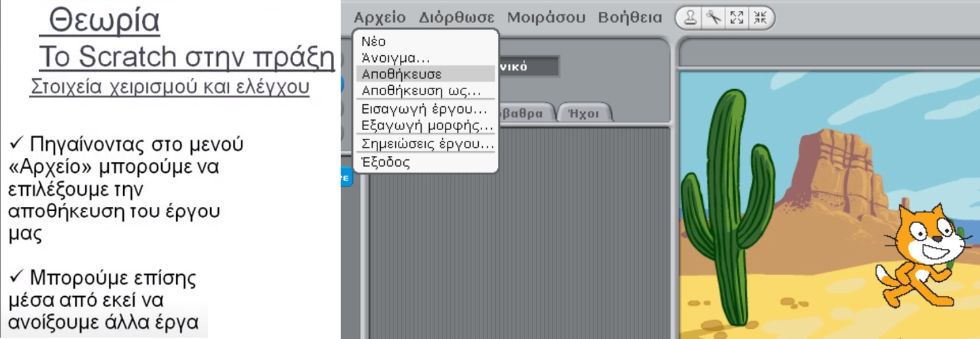The width and height of the screenshot is (980, 339).
Task: Choose Σημειώσεις έργου... menu entry
Action: pos(426,144)
